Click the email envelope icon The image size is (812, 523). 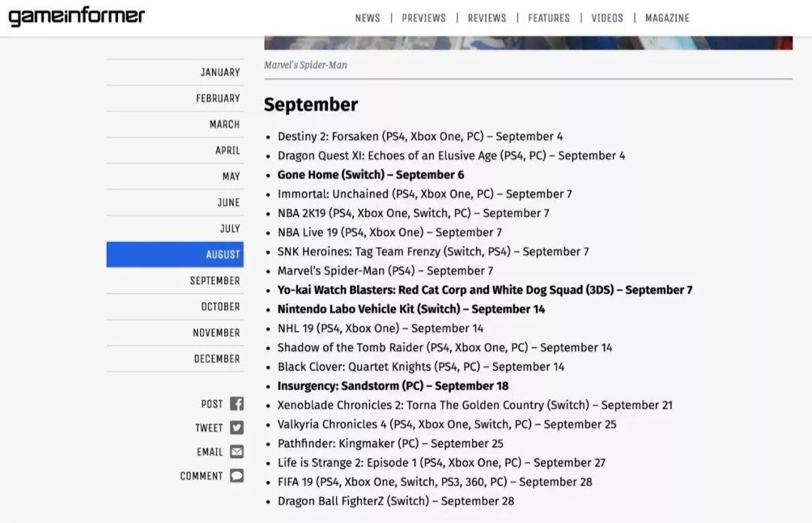click(x=237, y=452)
